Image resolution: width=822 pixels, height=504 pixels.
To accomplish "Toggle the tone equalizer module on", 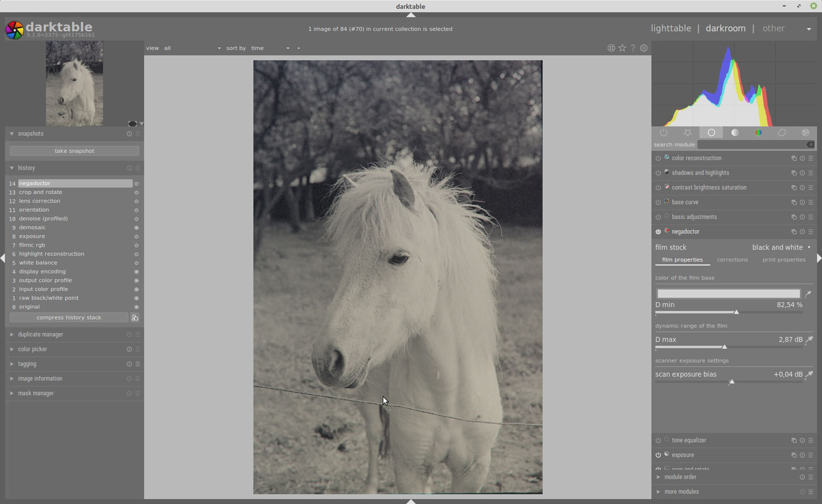I will pyautogui.click(x=658, y=440).
